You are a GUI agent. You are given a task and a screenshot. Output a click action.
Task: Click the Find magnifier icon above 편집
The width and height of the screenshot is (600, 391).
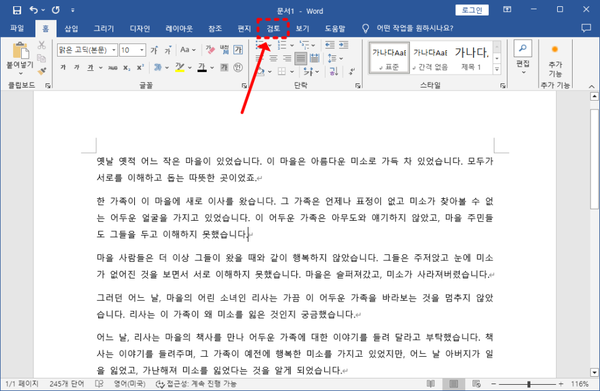[x=522, y=49]
